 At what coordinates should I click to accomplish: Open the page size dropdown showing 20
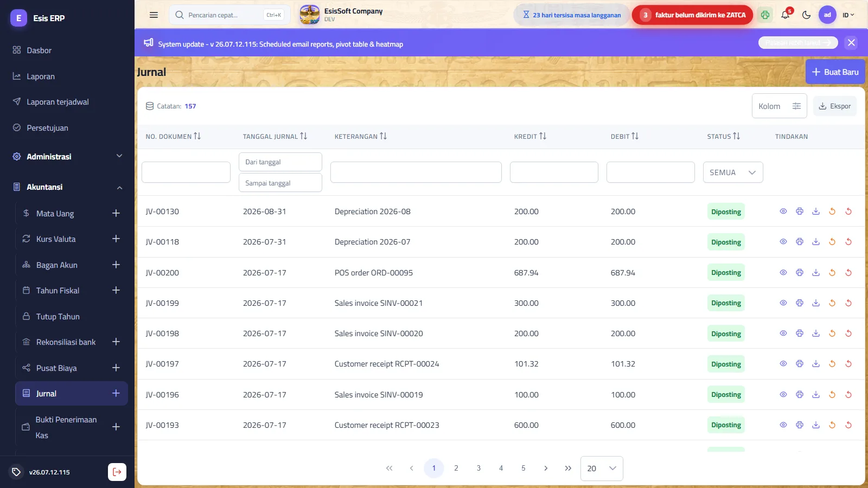tap(602, 468)
